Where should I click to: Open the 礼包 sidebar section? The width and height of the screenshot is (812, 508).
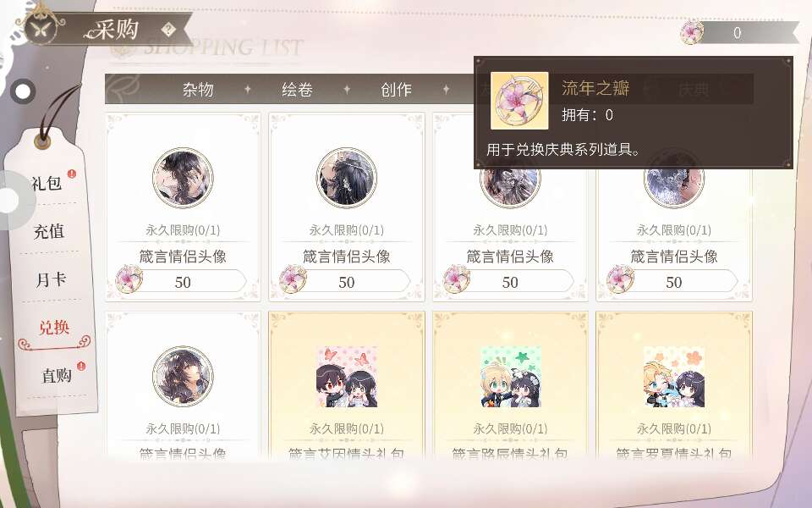pyautogui.click(x=47, y=183)
